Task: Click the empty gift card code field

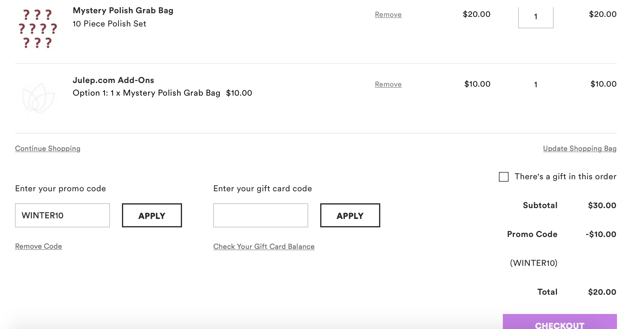Action: tap(260, 215)
